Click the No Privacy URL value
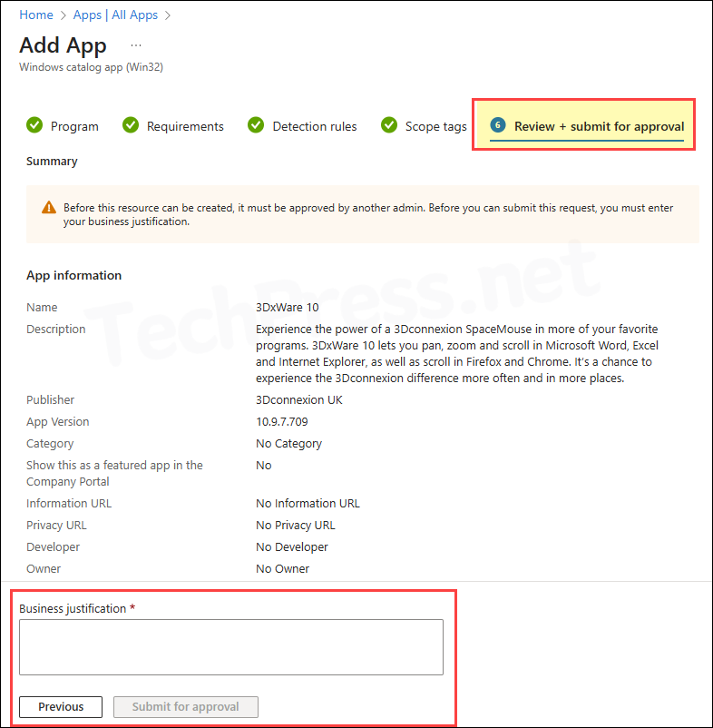Image resolution: width=713 pixels, height=728 pixels. pyautogui.click(x=296, y=525)
